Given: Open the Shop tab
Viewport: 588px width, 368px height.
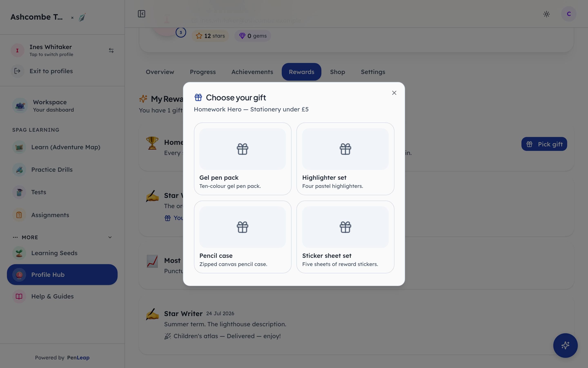Looking at the screenshot, I should click(337, 72).
